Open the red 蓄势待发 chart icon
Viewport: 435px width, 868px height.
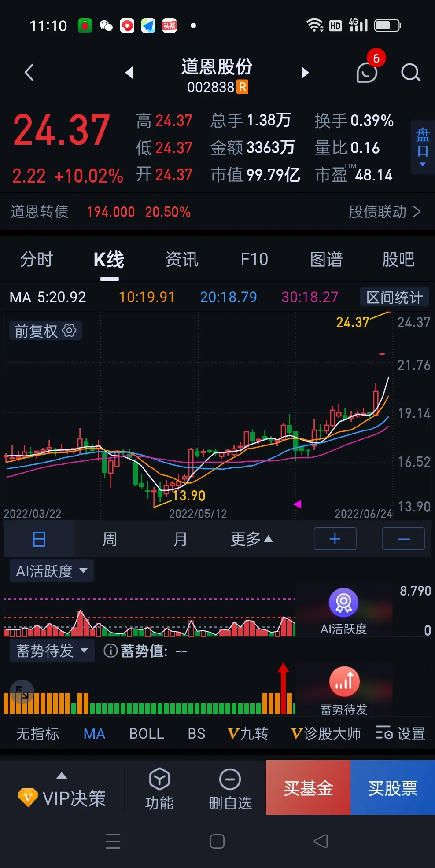point(344,681)
